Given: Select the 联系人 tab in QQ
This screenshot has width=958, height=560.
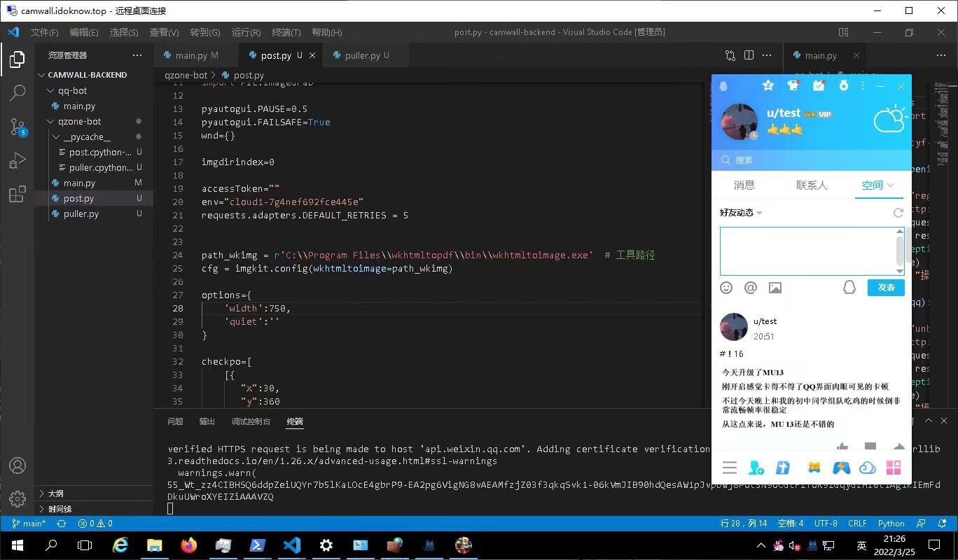Looking at the screenshot, I should click(811, 185).
